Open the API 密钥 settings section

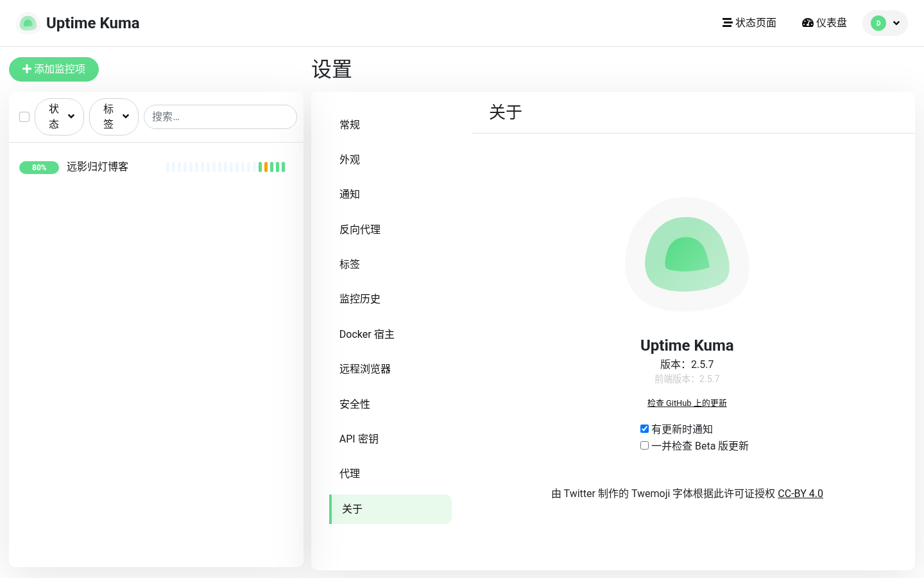(390, 439)
